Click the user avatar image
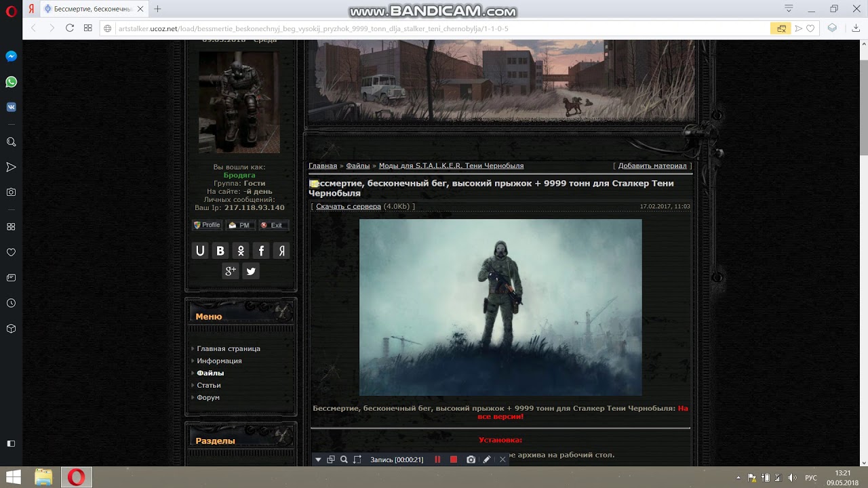This screenshot has width=868, height=488. (239, 102)
